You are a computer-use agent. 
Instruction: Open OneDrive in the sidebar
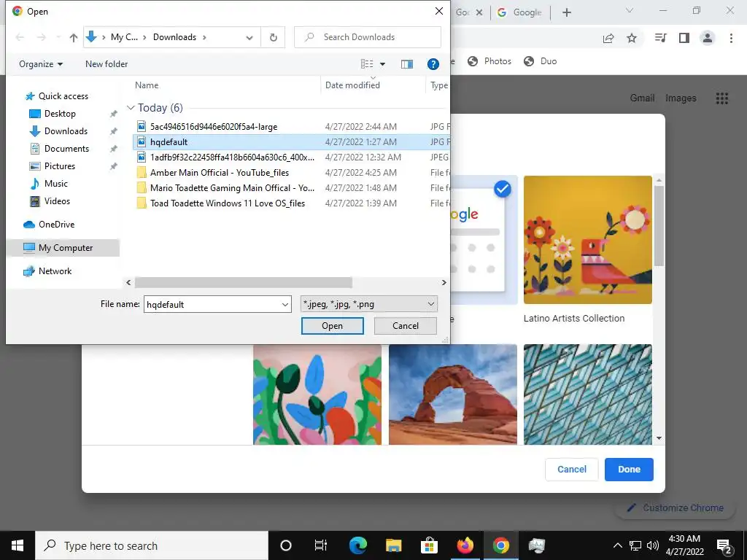pos(56,225)
